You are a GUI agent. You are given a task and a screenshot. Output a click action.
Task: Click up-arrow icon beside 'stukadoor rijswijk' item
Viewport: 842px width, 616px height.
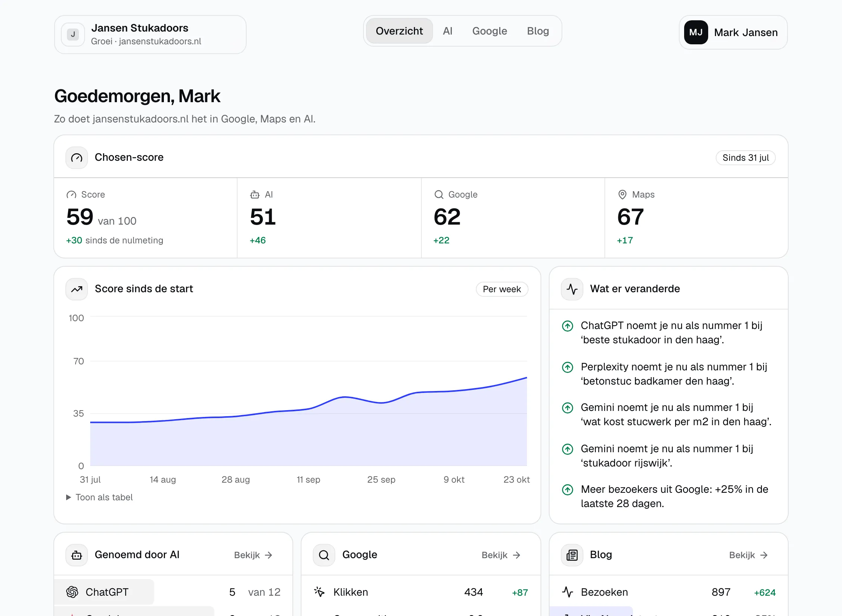(x=568, y=449)
